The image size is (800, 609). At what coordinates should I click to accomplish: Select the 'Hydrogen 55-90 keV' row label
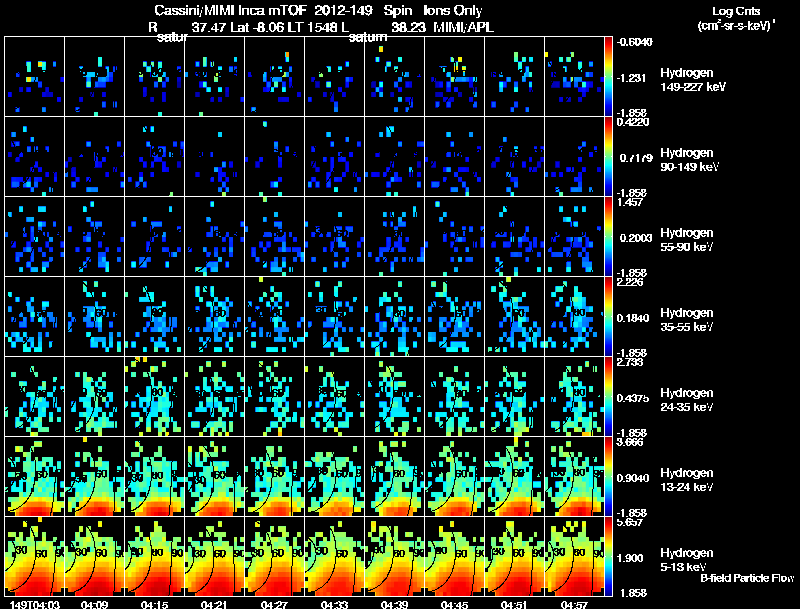click(687, 240)
